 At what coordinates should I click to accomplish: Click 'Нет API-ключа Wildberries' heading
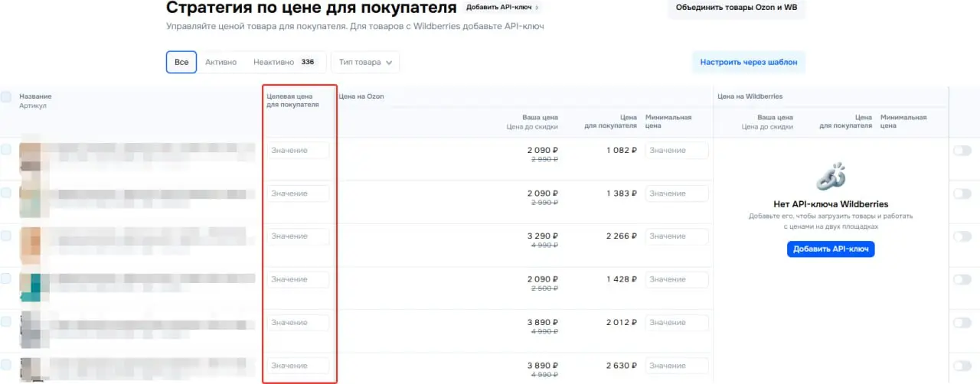[x=831, y=204]
